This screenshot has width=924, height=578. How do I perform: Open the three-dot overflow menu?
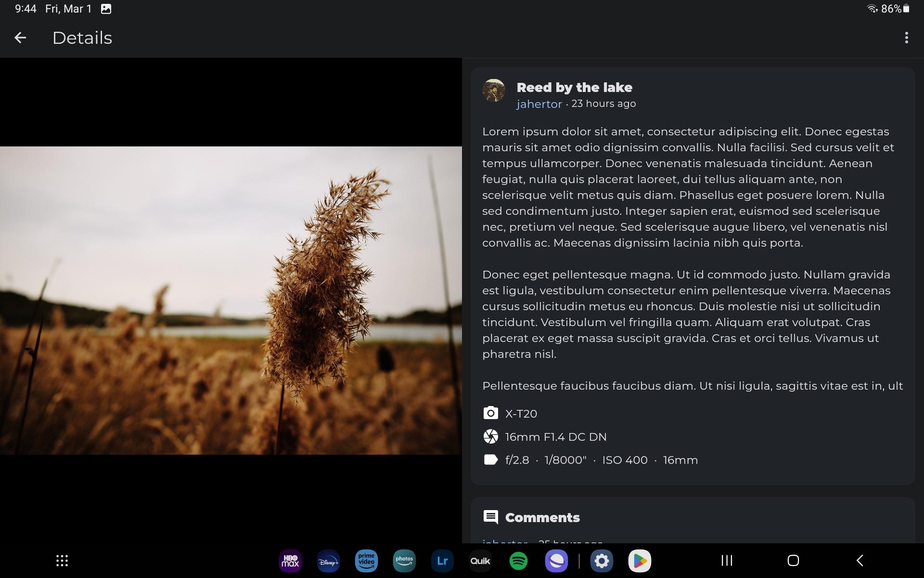point(906,38)
